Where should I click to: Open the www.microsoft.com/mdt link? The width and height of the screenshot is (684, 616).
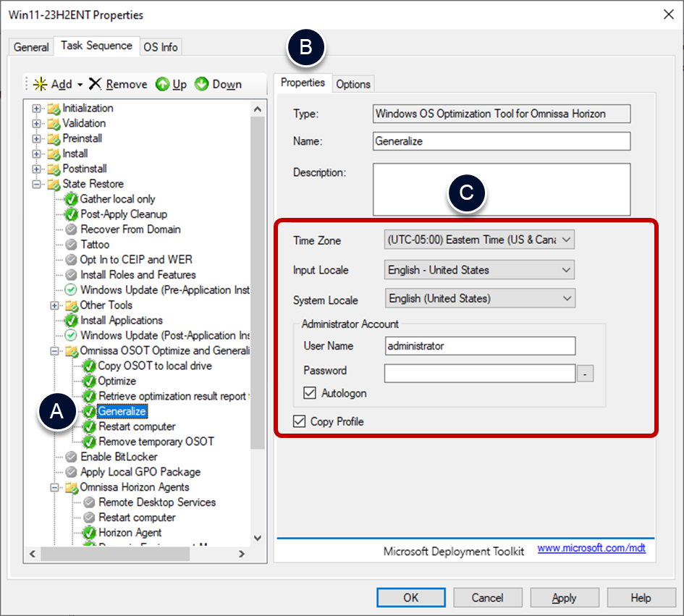pyautogui.click(x=591, y=549)
